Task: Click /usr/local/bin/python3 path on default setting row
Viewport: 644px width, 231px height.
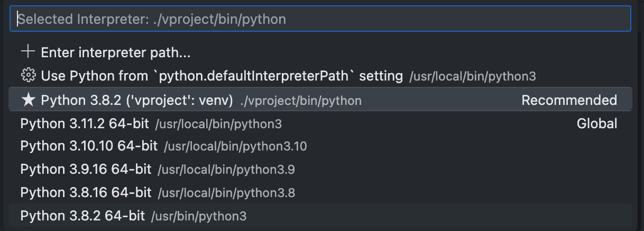Action: coord(473,76)
